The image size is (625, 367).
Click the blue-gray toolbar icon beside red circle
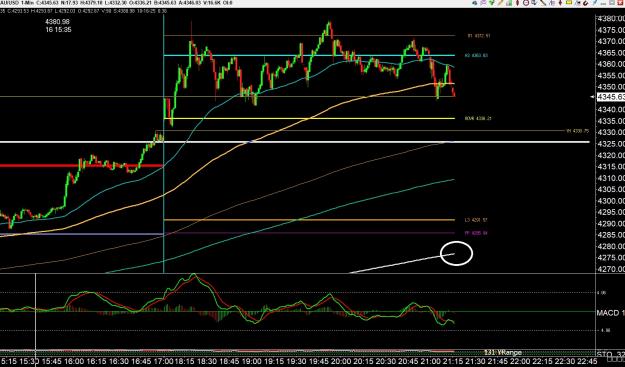[534, 2]
